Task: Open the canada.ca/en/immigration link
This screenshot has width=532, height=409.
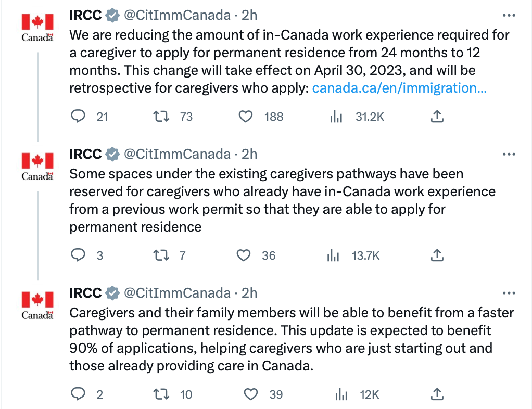Action: [x=399, y=88]
